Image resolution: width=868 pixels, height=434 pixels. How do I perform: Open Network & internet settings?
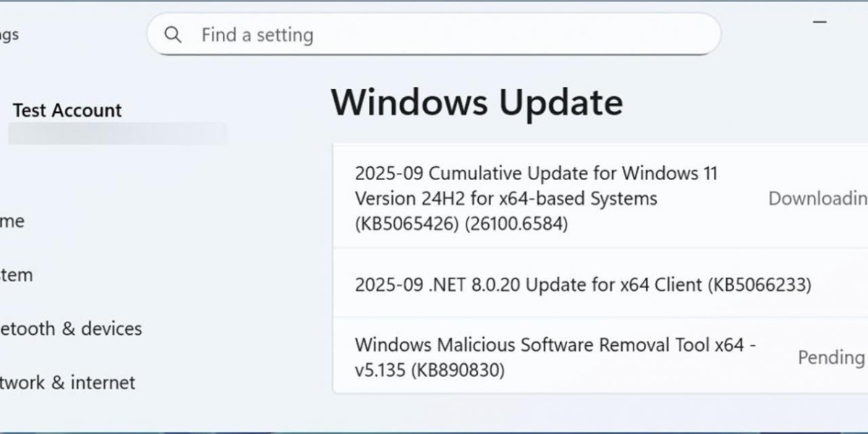coord(67,382)
